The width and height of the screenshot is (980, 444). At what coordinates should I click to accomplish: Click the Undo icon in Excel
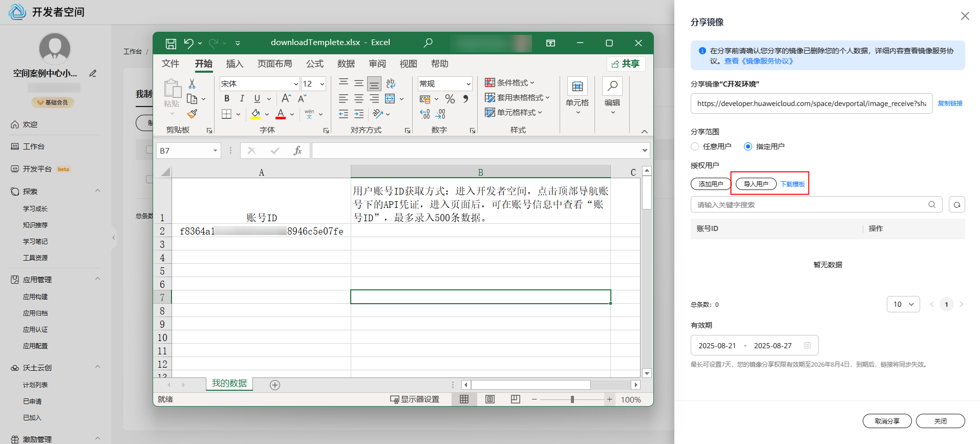click(x=189, y=43)
